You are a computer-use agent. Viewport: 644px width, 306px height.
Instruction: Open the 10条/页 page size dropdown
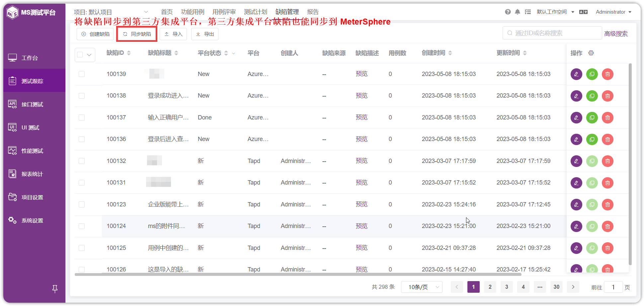[x=422, y=287]
